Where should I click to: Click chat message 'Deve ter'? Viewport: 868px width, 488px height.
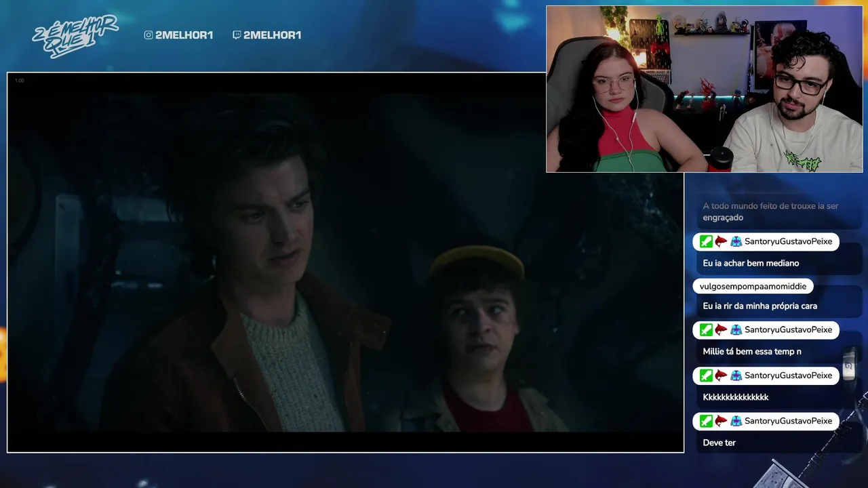point(719,443)
